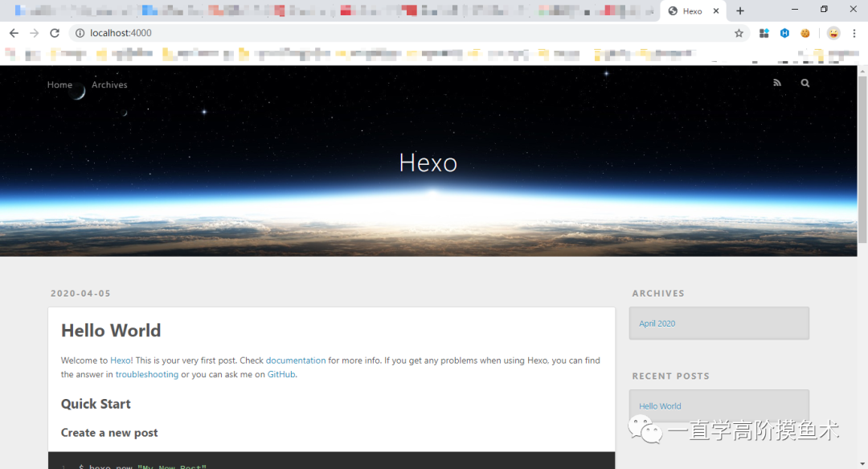The width and height of the screenshot is (868, 469).
Task: Open a new browser tab
Action: pos(739,10)
